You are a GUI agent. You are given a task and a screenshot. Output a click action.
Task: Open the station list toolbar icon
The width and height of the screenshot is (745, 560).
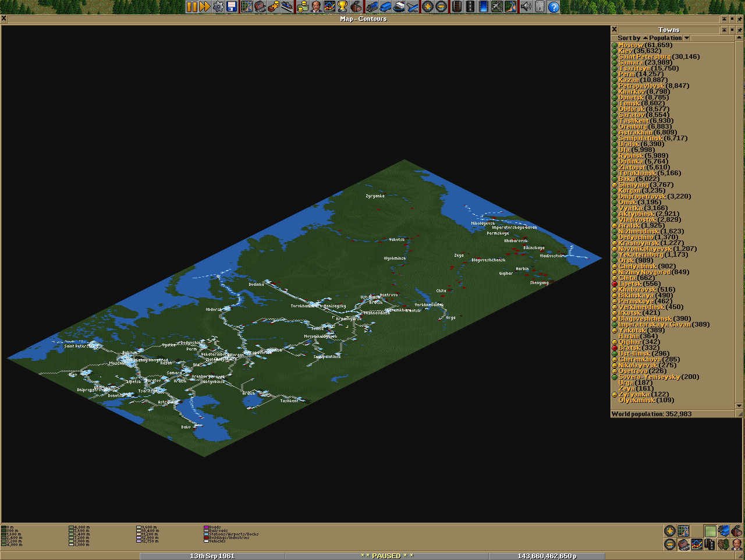[286, 6]
